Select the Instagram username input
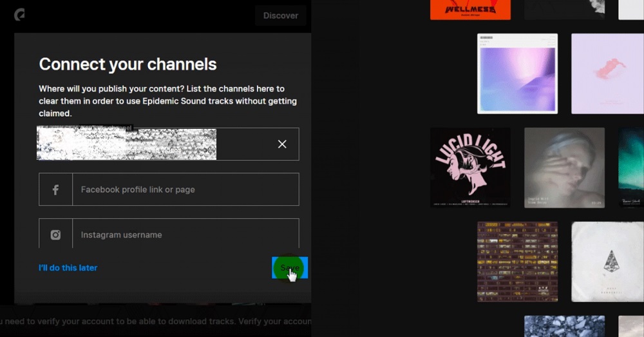644x337 pixels. point(185,234)
